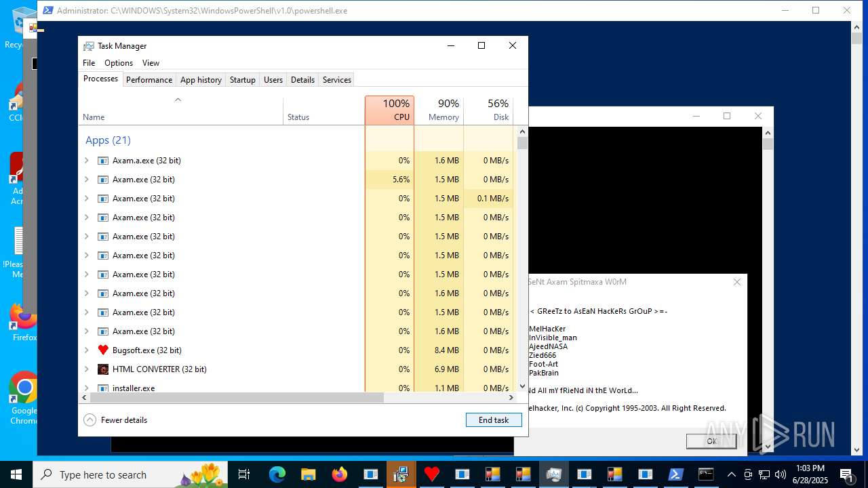Open Microsoft Edge from the taskbar

coord(277,474)
